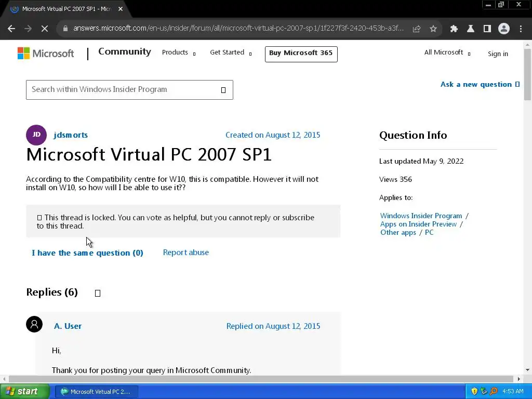
Task: Click the safely remove hardware tray icon
Action: coord(484,391)
